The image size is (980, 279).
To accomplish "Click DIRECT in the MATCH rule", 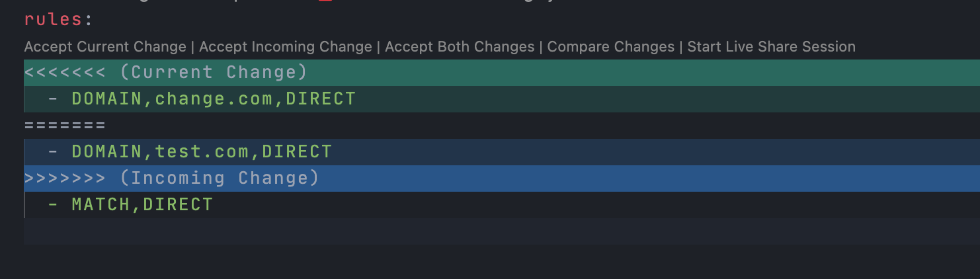I will (179, 205).
